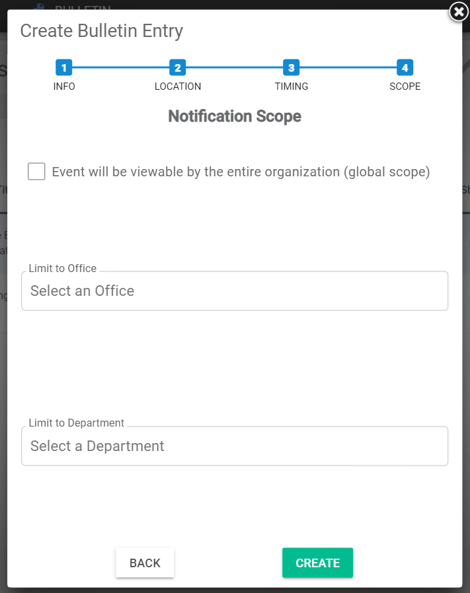
Task: Click the step 1 number badge
Action: 64,68
